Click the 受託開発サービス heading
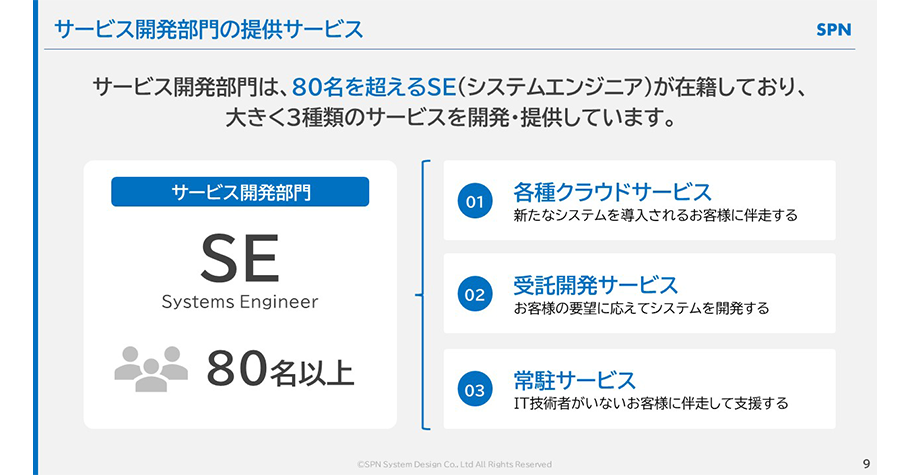This screenshot has height=475, width=910. pyautogui.click(x=595, y=285)
